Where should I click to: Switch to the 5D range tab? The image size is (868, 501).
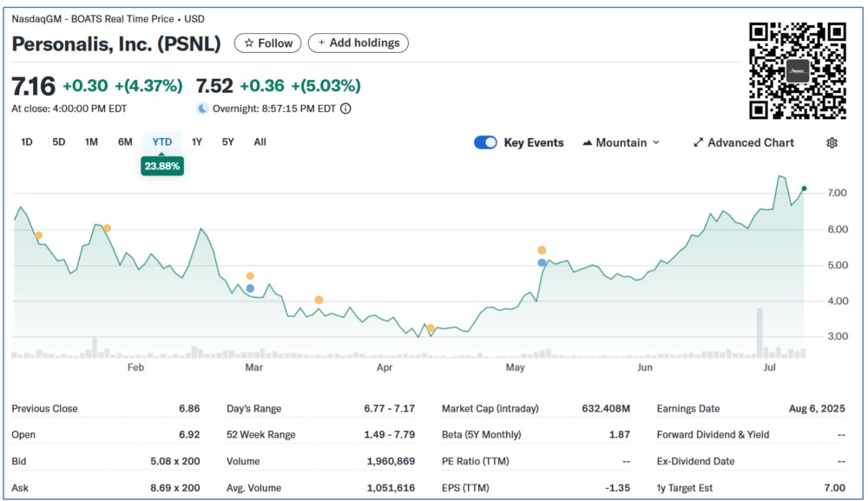coord(59,142)
